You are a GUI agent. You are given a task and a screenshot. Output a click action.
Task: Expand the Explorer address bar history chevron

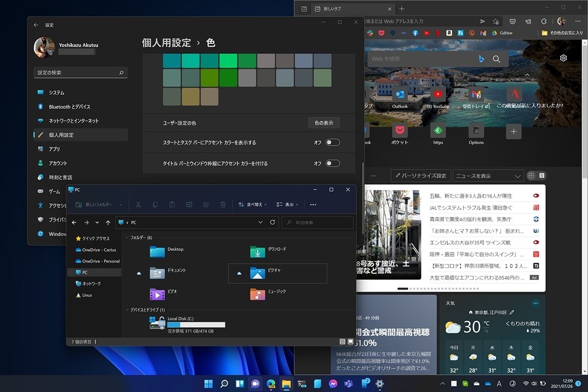(260, 222)
